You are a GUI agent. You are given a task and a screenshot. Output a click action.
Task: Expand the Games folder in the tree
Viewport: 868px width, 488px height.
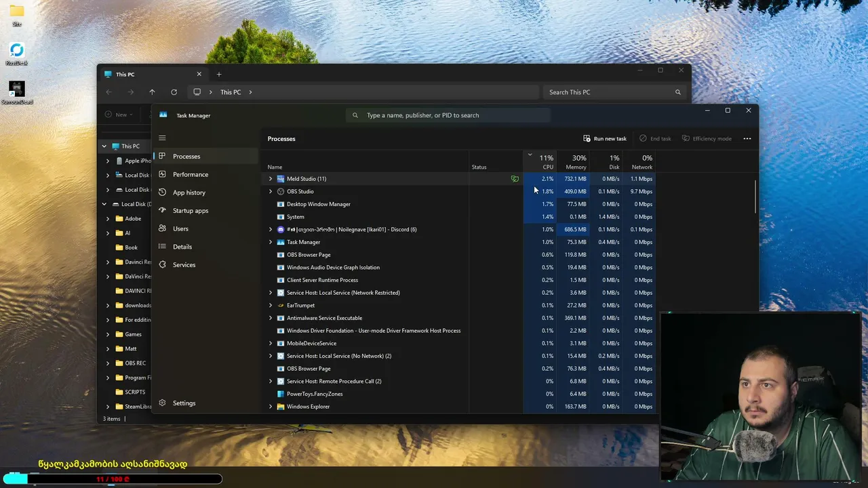click(108, 334)
